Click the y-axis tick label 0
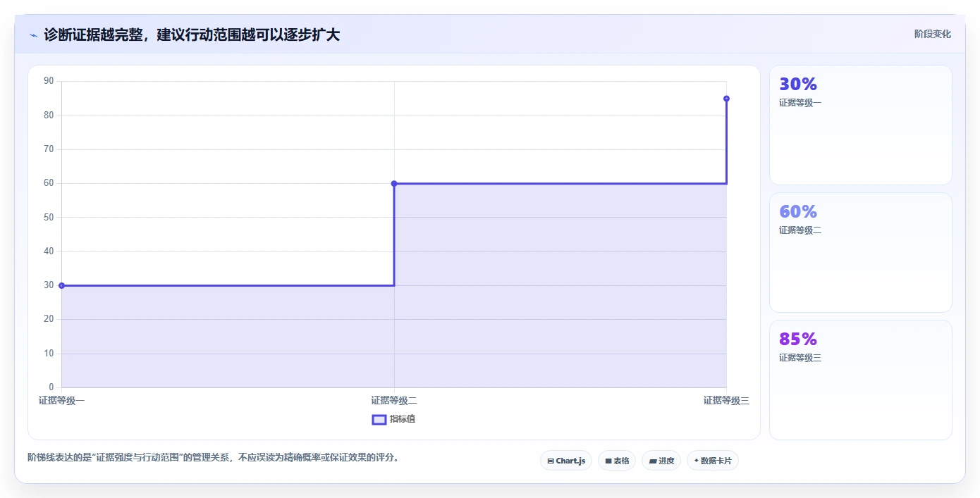The image size is (980, 498). click(51, 387)
